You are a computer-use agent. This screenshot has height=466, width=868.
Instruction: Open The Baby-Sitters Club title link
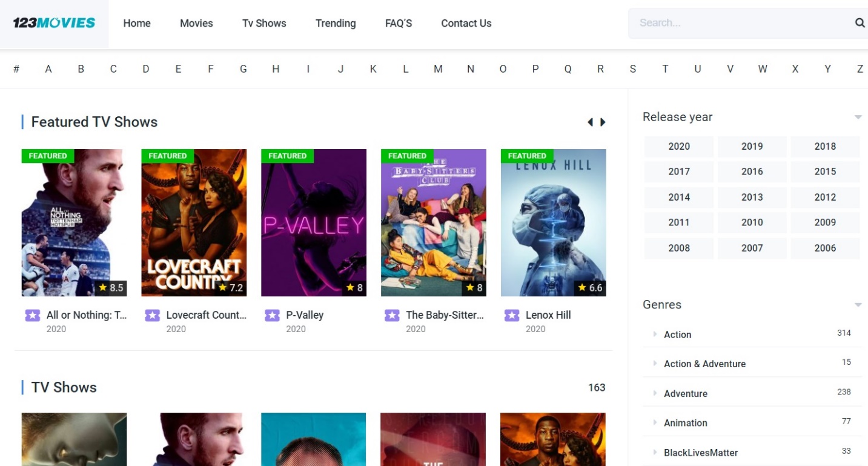[445, 315]
